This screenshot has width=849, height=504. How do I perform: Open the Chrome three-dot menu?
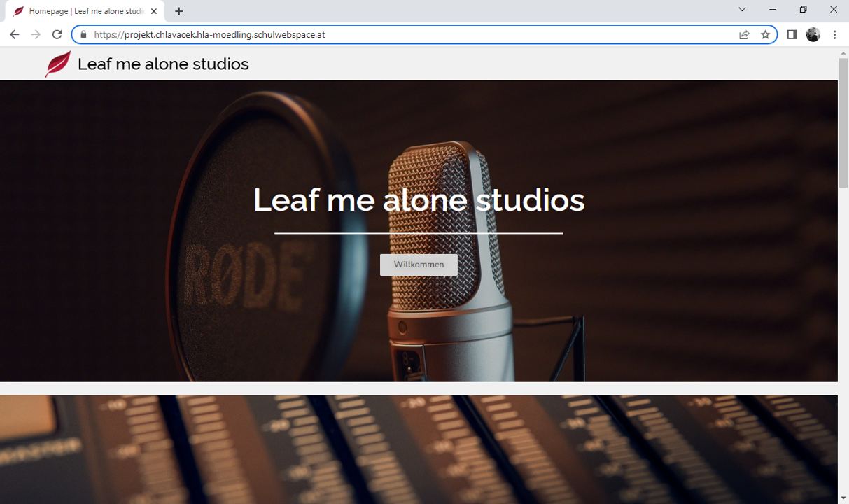(x=834, y=34)
